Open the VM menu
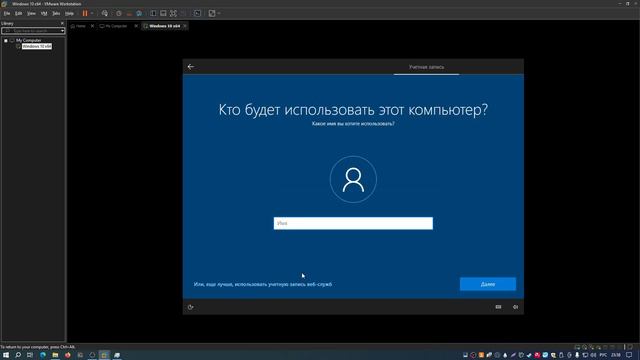The height and width of the screenshot is (360, 640). [x=44, y=13]
